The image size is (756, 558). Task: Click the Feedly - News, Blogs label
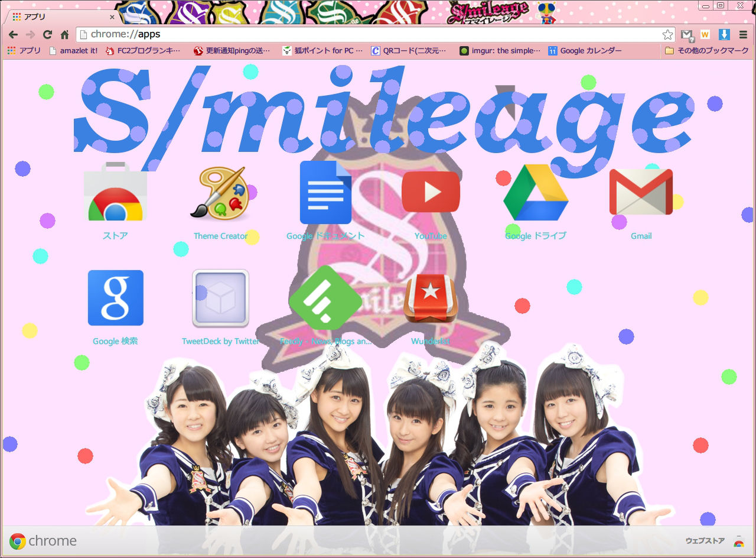click(x=325, y=341)
